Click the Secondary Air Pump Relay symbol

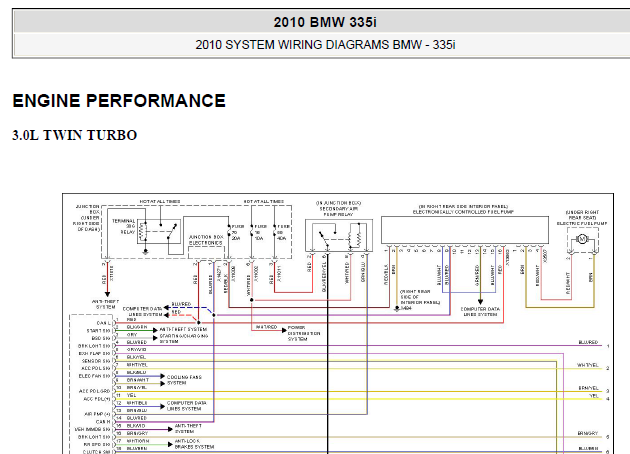(339, 235)
